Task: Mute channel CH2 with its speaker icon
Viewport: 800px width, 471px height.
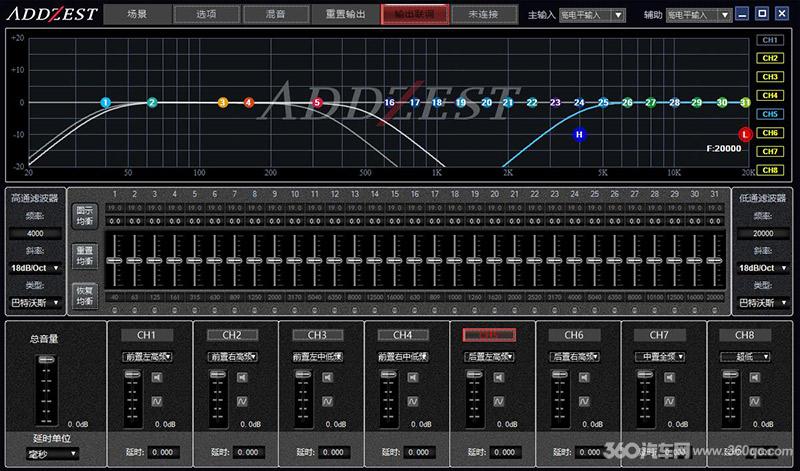Action: [242, 378]
